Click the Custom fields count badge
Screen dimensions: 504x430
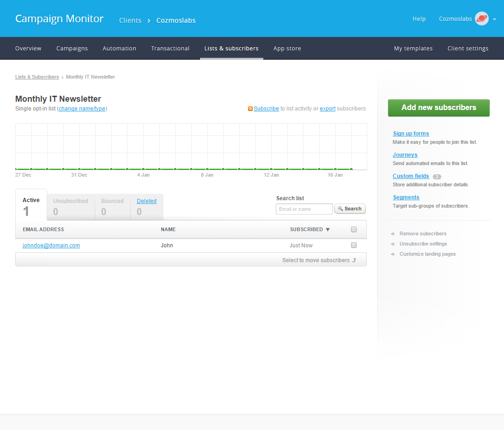point(437,177)
